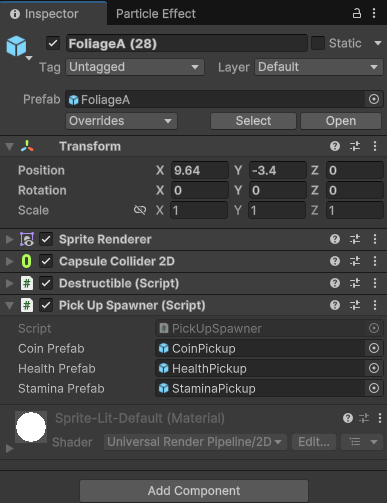This screenshot has height=503, width=387.
Task: Open Transform component help icon
Action: point(335,146)
